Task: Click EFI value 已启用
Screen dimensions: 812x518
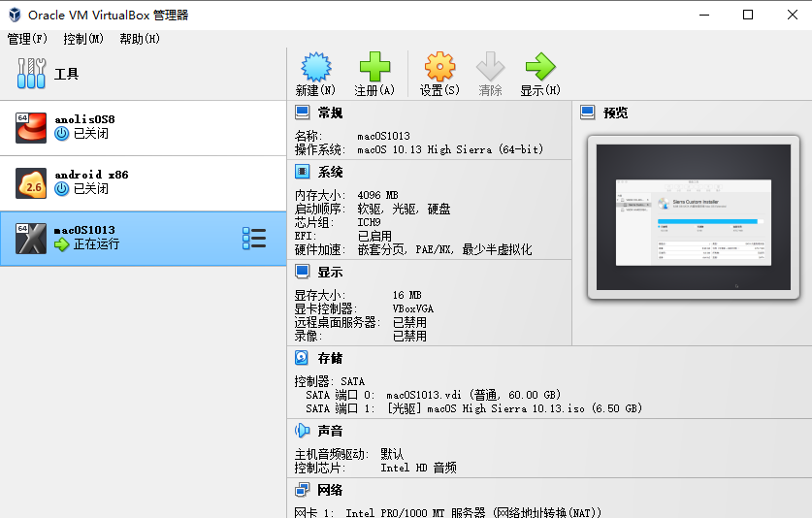Action: click(374, 237)
